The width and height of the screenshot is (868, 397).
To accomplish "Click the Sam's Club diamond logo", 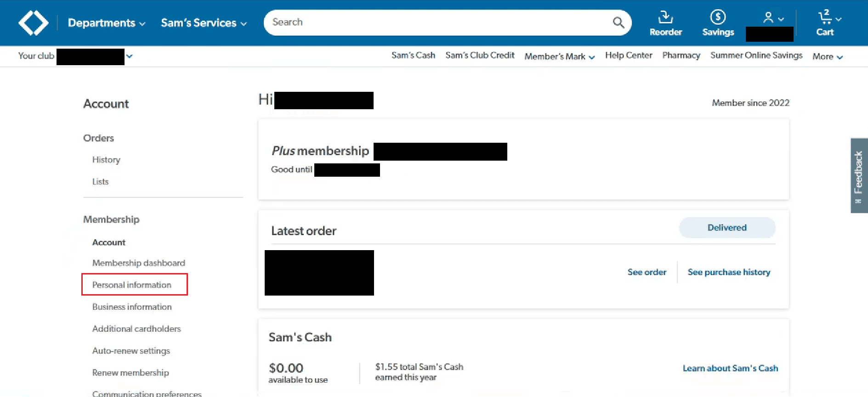I will 33,22.
